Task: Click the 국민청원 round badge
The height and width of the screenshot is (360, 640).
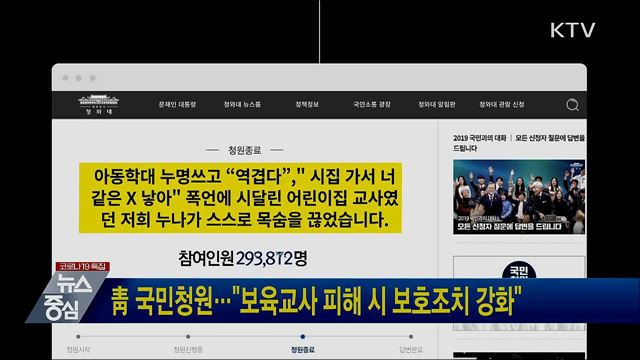Action: click(x=519, y=270)
